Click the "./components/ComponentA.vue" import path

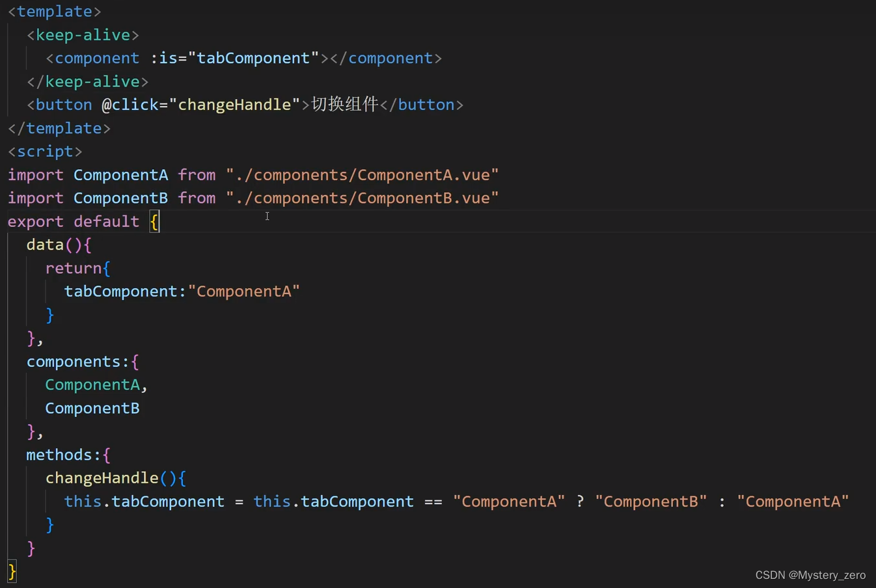(363, 175)
